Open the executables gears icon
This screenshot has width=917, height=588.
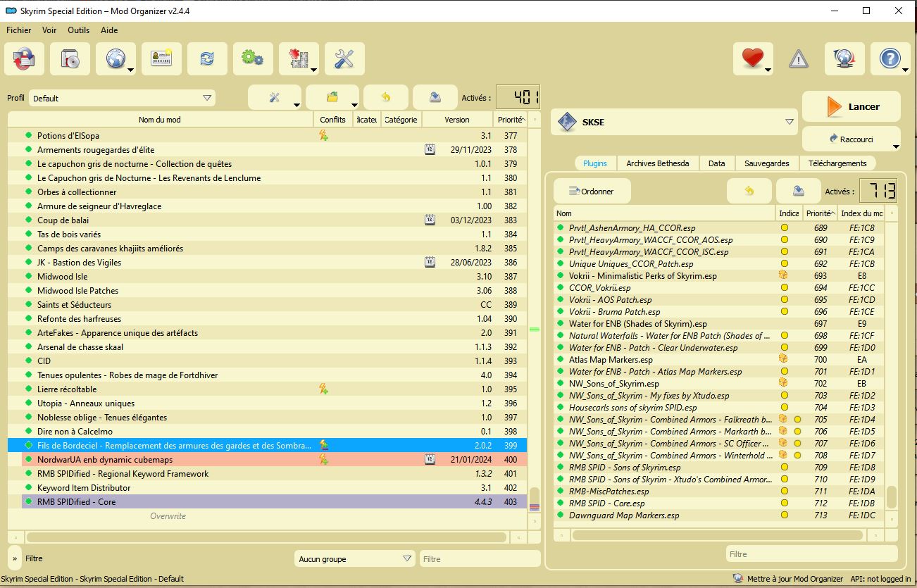253,58
